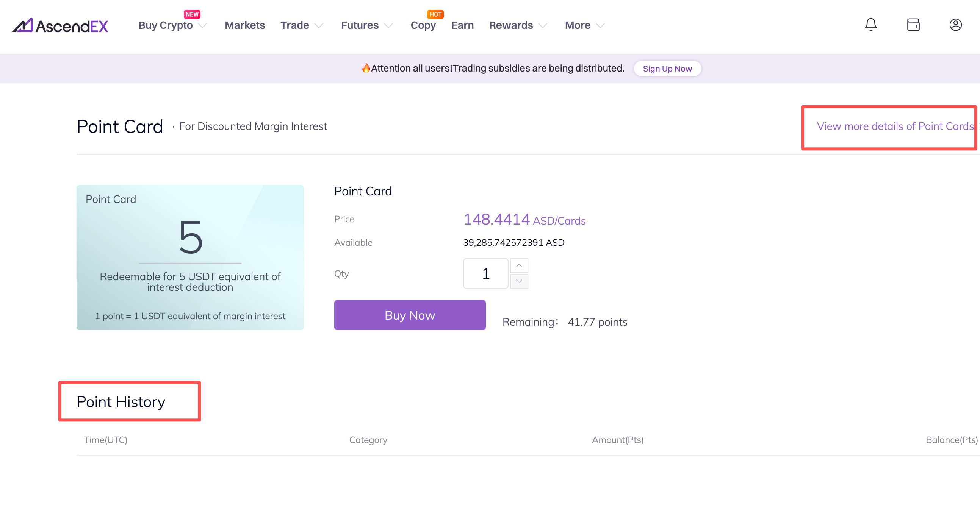Viewport: 980px width, 515px height.
Task: Open the Copy trading menu item
Action: pos(423,25)
